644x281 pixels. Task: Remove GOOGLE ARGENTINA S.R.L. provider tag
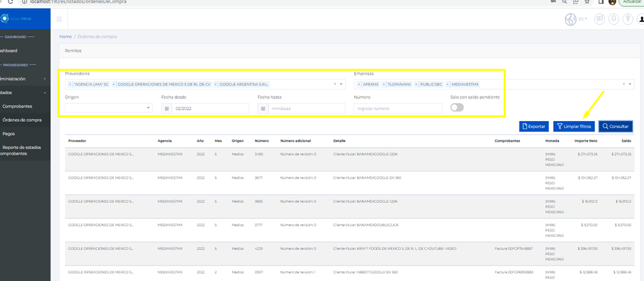click(215, 84)
